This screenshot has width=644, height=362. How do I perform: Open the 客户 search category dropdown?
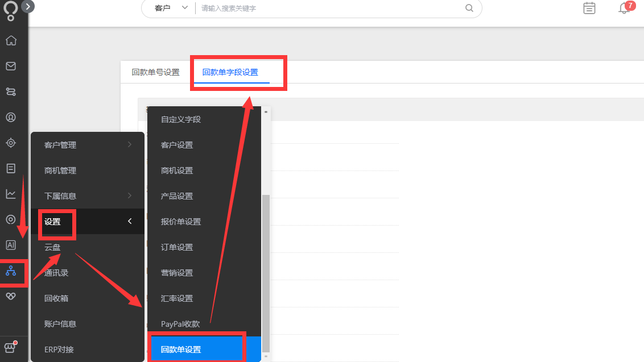click(x=168, y=8)
